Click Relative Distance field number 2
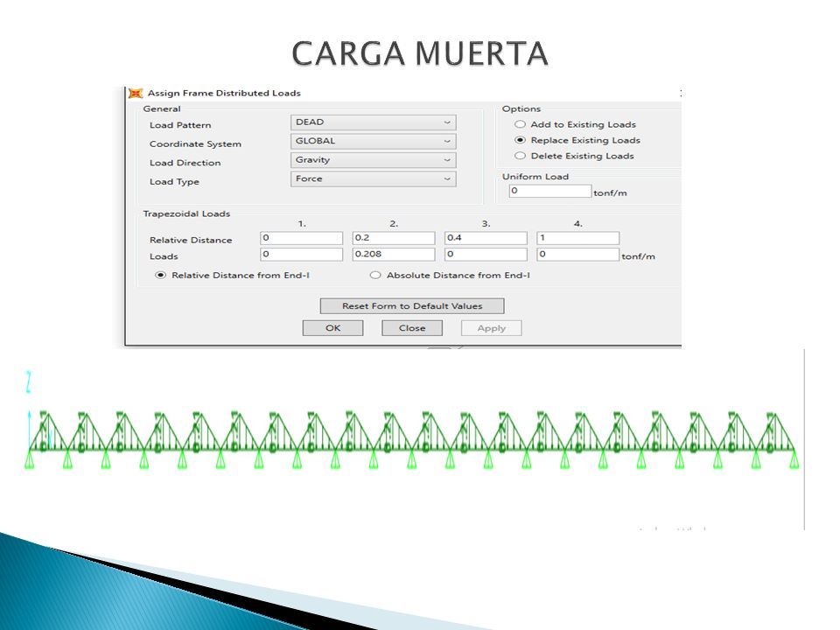The width and height of the screenshot is (840, 630). [394, 238]
